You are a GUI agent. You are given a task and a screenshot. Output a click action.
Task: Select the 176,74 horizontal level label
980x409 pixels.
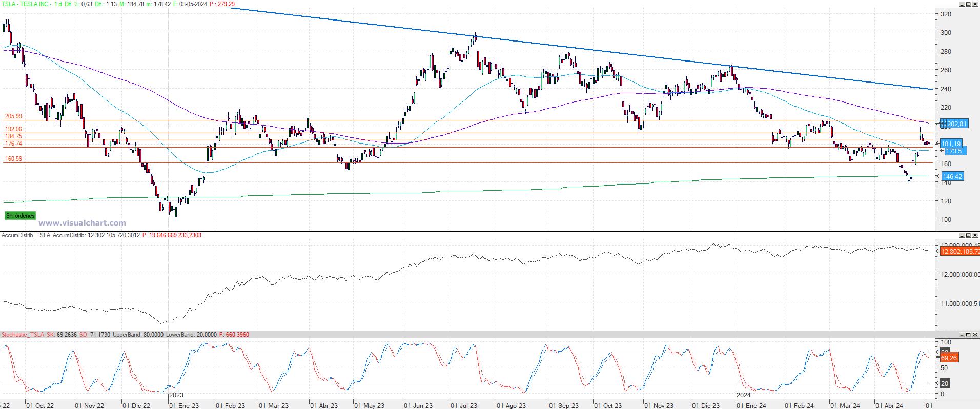coord(13,144)
